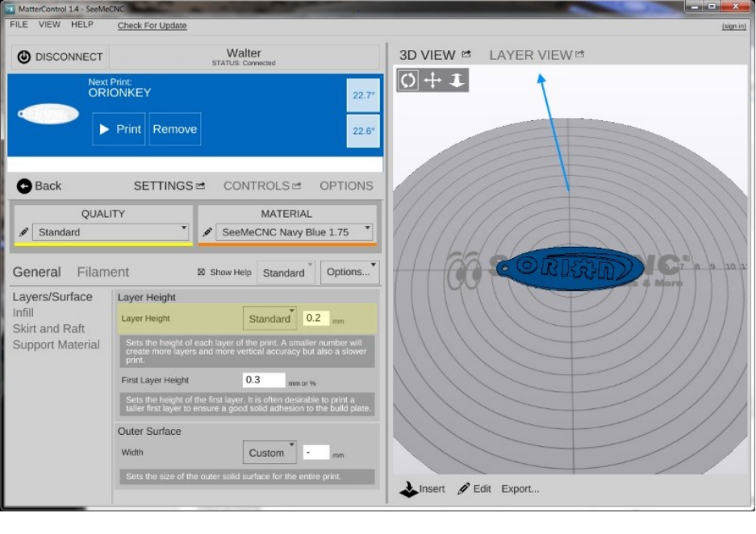Open the Standard settings level dropdown
The width and height of the screenshot is (756, 534).
tap(286, 273)
